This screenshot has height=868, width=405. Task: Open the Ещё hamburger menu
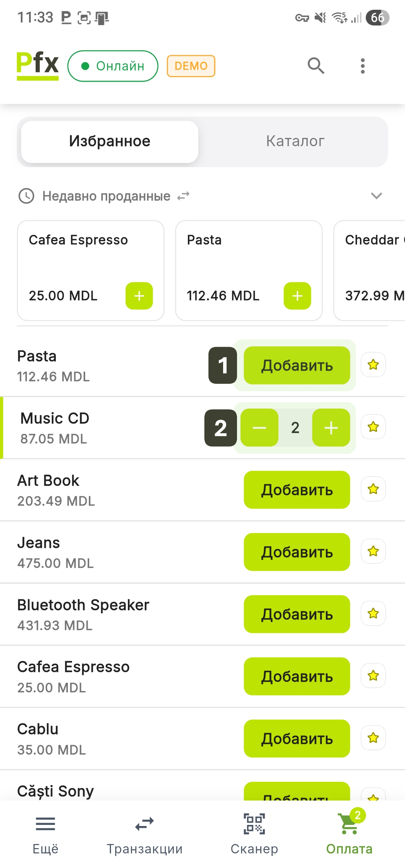click(45, 832)
